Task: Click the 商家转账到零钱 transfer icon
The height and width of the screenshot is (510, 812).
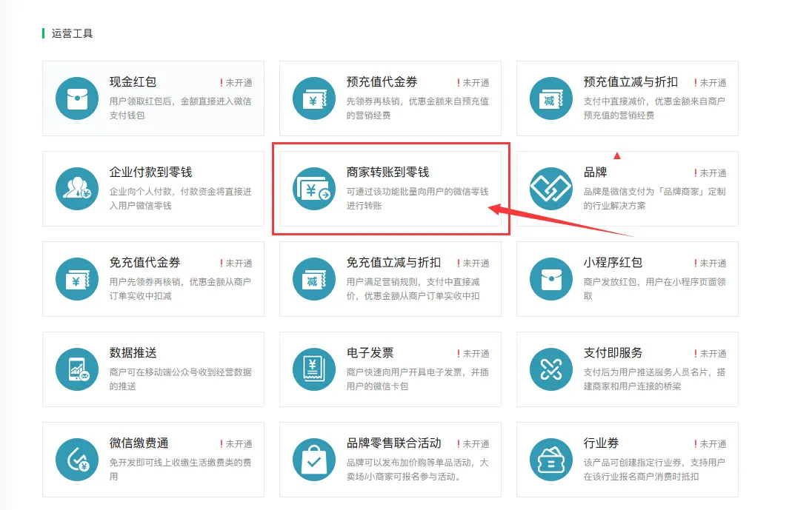Action: 314,189
